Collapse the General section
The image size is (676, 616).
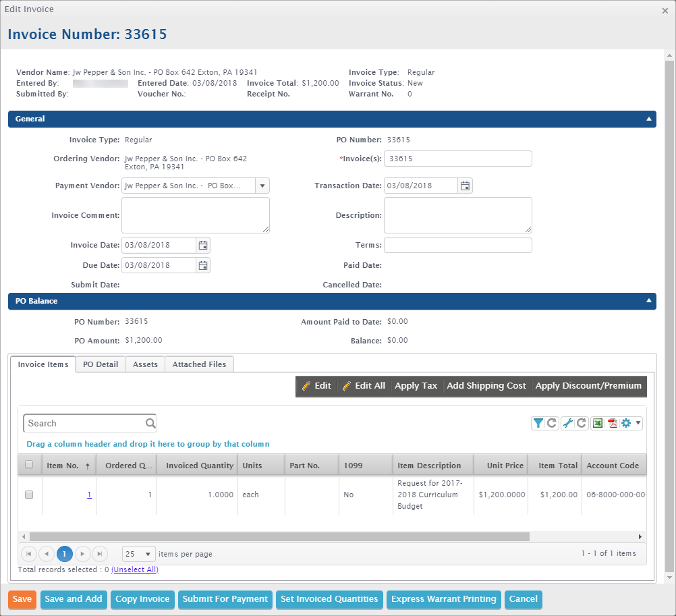click(x=649, y=119)
